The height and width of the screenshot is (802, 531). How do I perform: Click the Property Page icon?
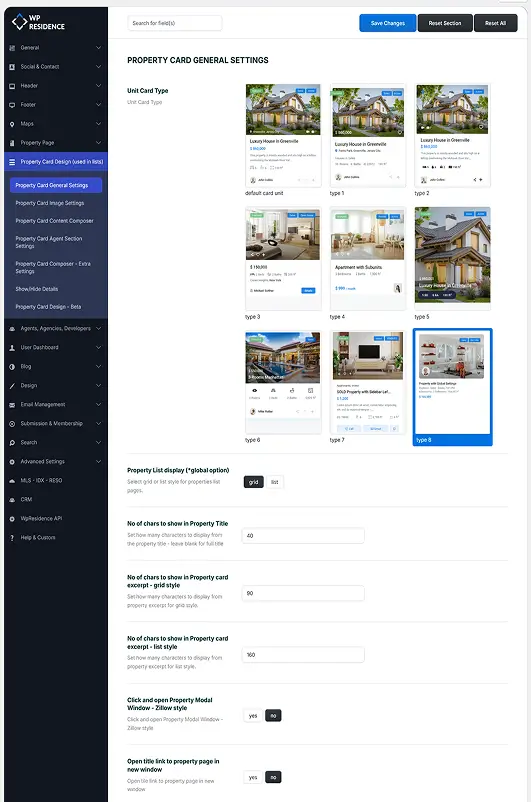click(x=12, y=143)
